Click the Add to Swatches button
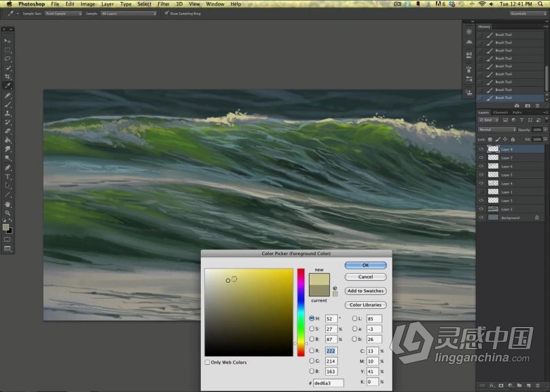The height and width of the screenshot is (392, 550). click(x=365, y=291)
